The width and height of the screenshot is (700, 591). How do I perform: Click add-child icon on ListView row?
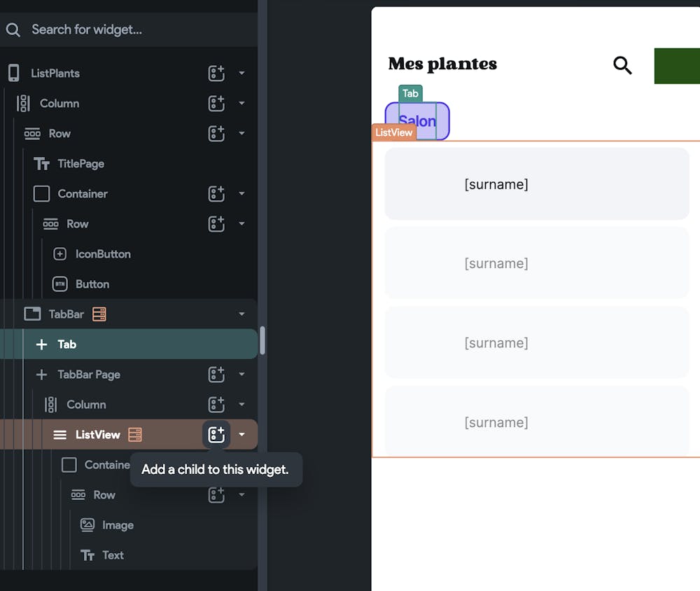click(x=216, y=435)
